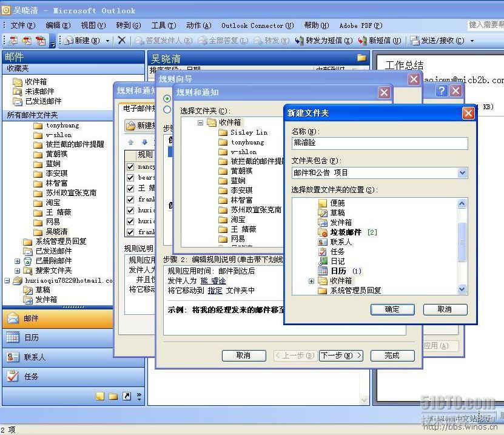Select 垃圾邮件 folder in new folder dialog
This screenshot has width=504, height=435.
pyautogui.click(x=347, y=232)
